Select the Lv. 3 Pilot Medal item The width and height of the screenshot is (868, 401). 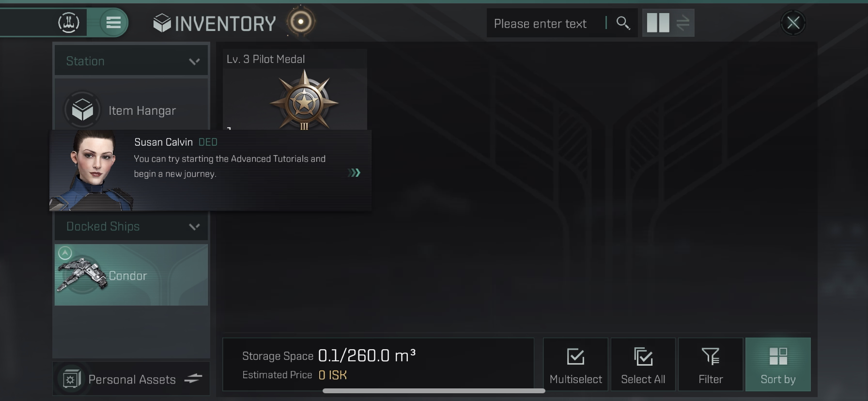pyautogui.click(x=294, y=90)
